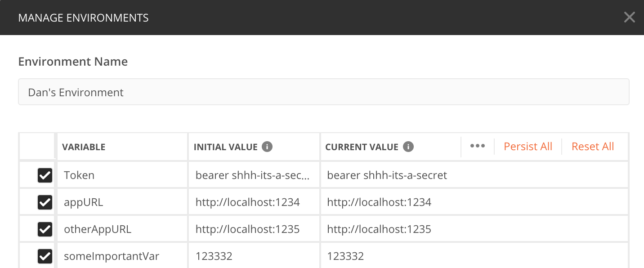Toggle the otherAppURL variable off

(x=45, y=229)
